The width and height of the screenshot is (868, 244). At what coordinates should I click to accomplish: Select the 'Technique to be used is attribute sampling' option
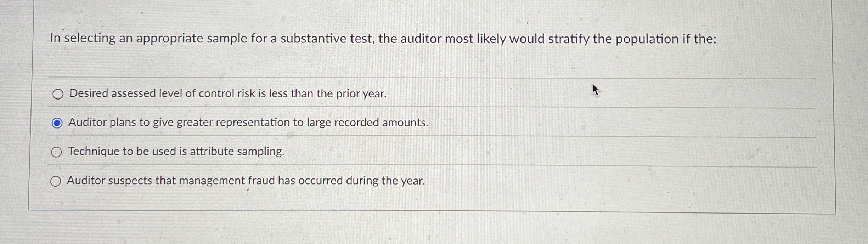pyautogui.click(x=57, y=152)
